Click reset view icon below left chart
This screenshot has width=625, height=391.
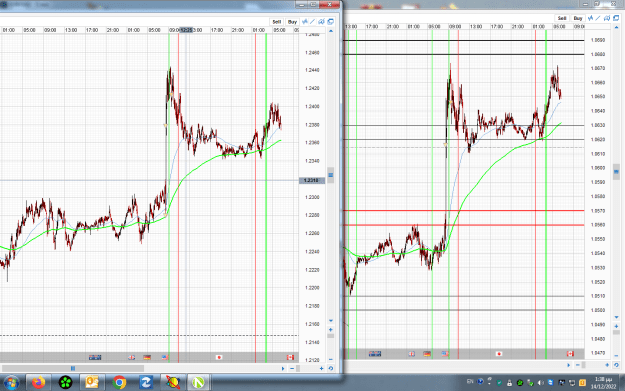click(330, 369)
